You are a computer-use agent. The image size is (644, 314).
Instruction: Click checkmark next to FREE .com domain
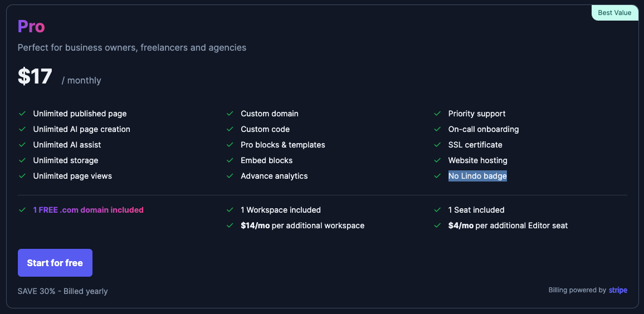point(22,210)
